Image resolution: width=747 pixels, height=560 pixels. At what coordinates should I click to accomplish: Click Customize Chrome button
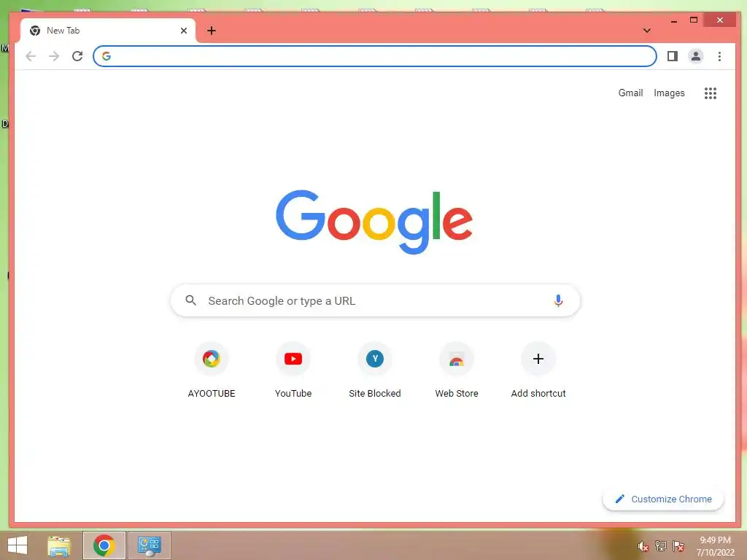662,499
